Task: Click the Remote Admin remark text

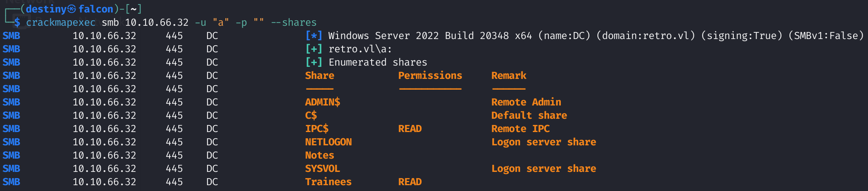Action: 526,102
